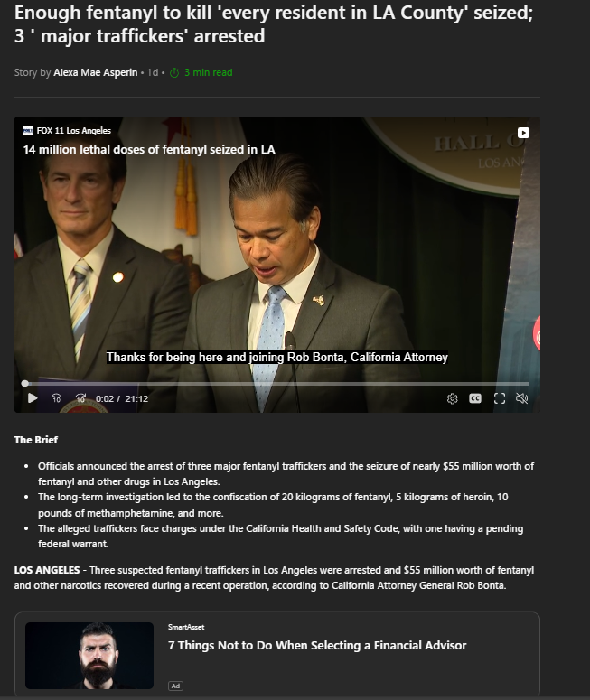Click the article headline text
This screenshot has width=590, height=700.
274,24
